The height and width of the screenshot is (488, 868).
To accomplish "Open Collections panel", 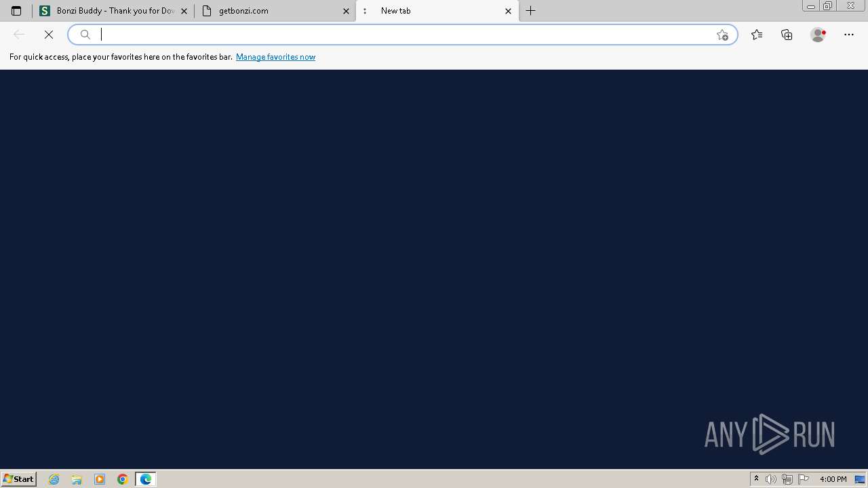I will [787, 35].
